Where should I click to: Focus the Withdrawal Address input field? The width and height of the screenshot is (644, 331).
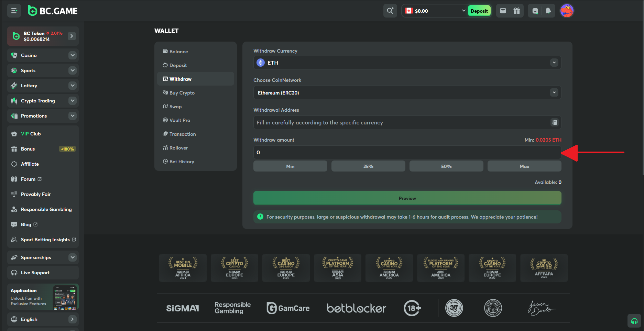(x=407, y=122)
